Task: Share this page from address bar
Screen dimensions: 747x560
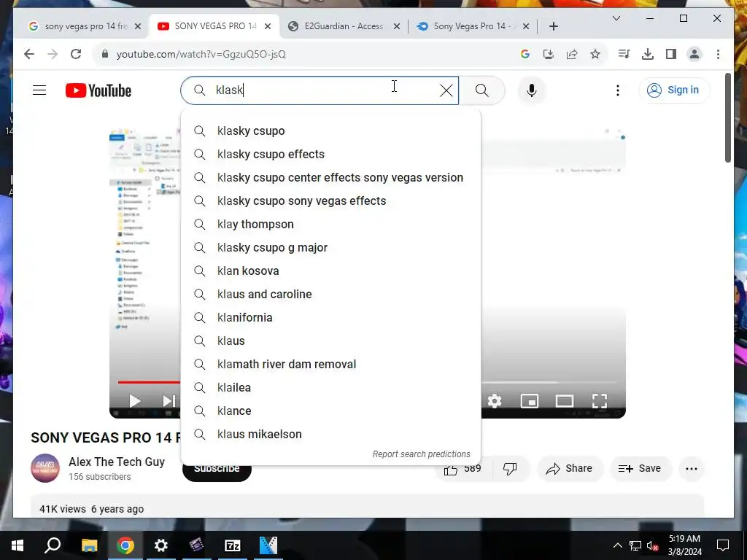Action: (x=572, y=54)
